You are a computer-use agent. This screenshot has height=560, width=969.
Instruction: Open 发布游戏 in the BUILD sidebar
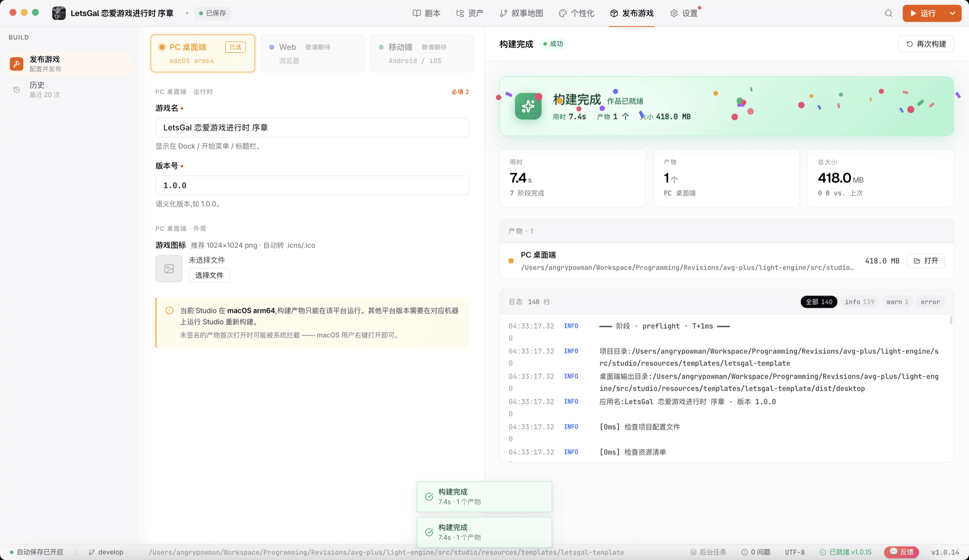(69, 64)
